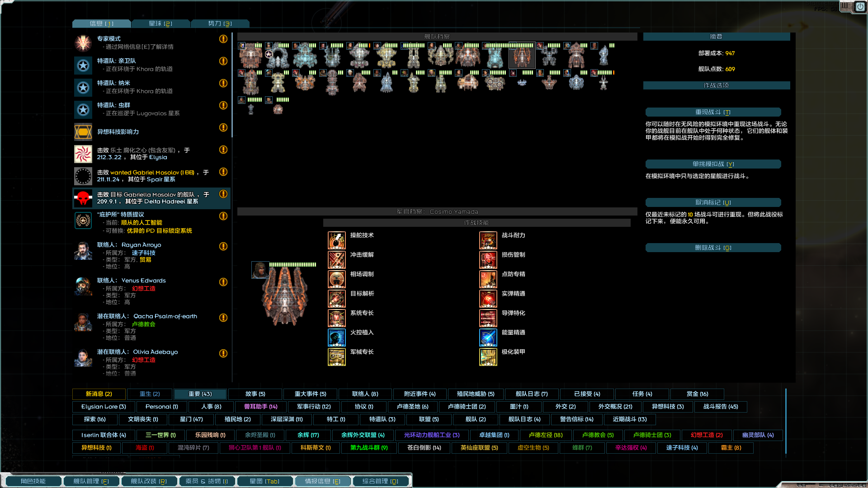Screen dimensions: 868x488
Task: Click the 极化装甲 skill icon
Action: 488,357
